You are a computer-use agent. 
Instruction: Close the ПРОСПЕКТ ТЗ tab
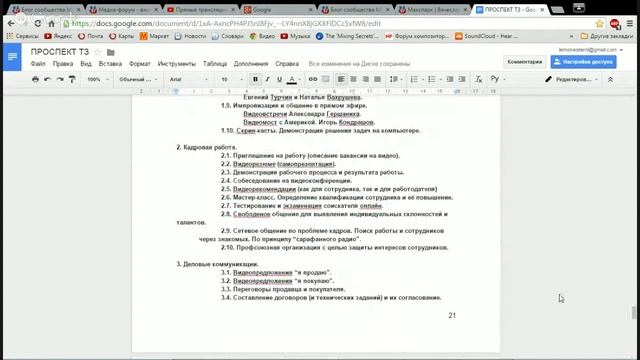pyautogui.click(x=542, y=9)
